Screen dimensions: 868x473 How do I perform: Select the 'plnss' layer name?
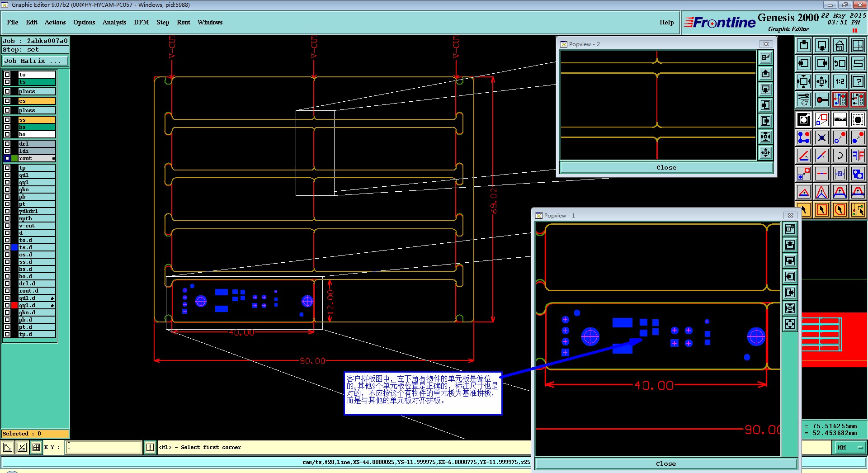(37, 110)
